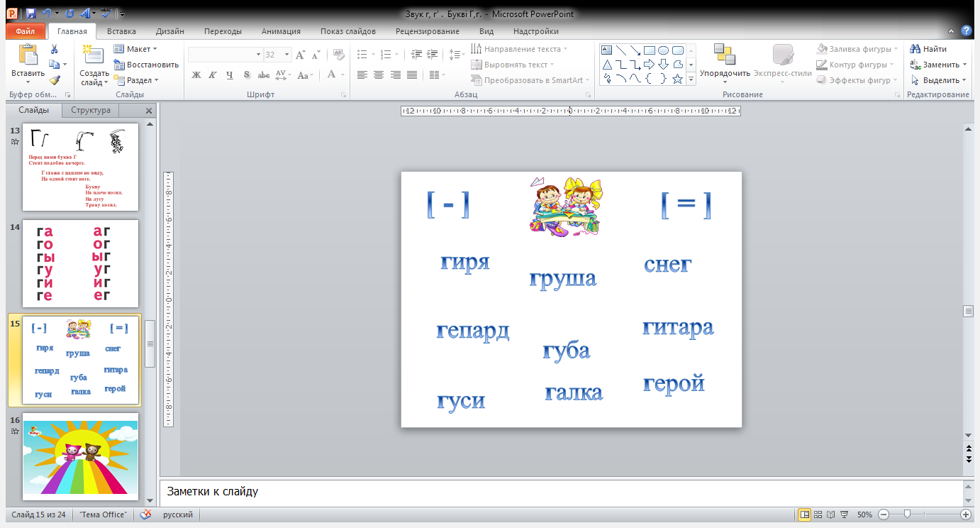
Task: Click the Save icon in quick access toolbar
Action: (30, 13)
